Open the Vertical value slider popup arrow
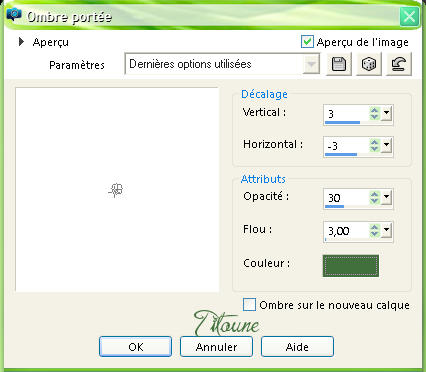 click(386, 113)
